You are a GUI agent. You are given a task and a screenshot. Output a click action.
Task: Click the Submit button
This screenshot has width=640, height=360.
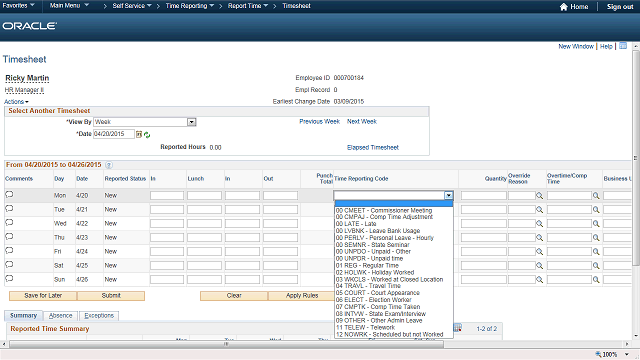[x=111, y=296]
